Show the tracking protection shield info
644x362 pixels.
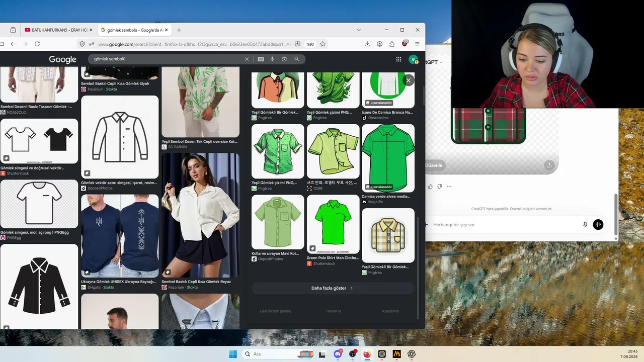point(82,44)
